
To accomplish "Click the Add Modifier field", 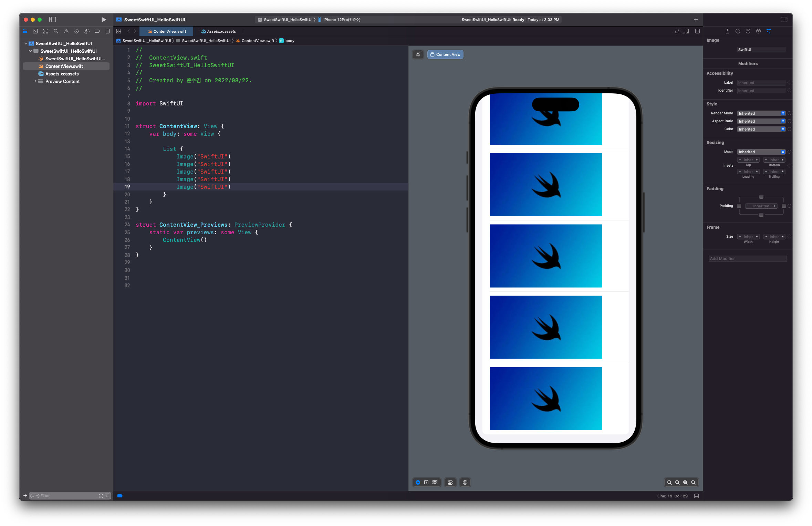I will pos(748,258).
